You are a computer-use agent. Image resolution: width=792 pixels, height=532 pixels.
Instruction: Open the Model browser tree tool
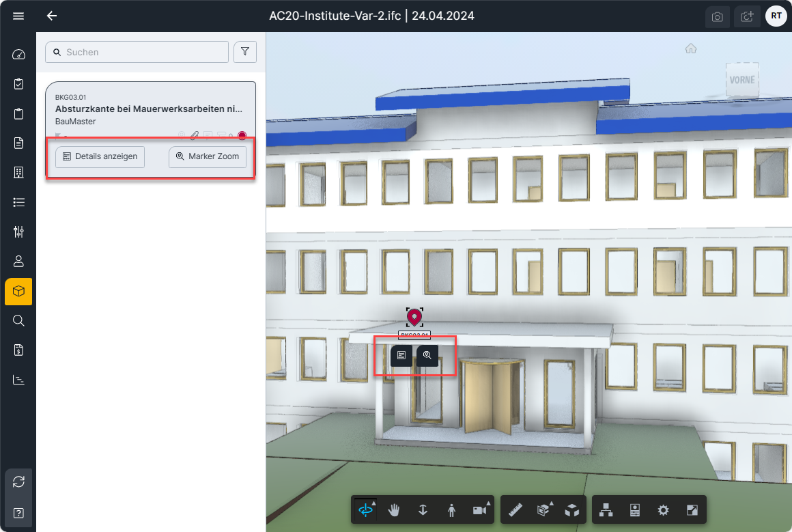click(x=606, y=510)
